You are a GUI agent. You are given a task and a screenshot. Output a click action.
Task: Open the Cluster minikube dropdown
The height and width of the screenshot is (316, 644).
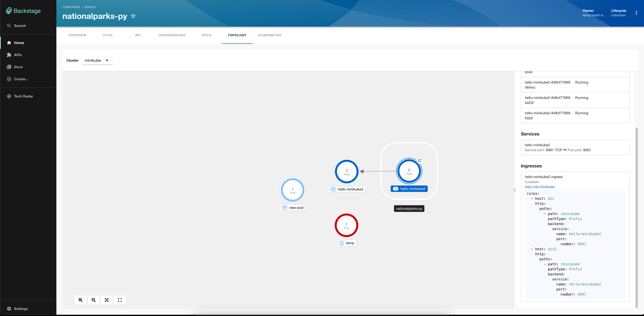coord(97,60)
